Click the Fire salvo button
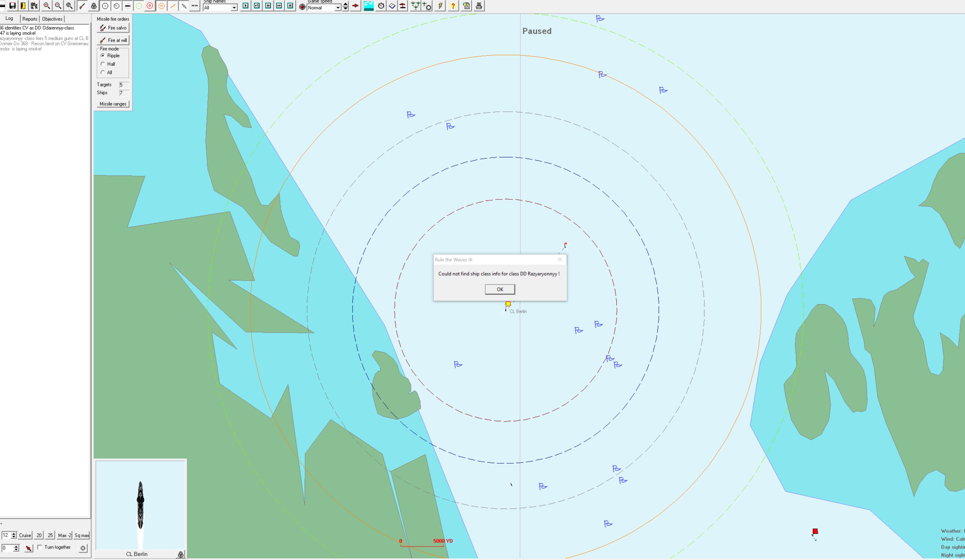This screenshot has height=560, width=965. (113, 28)
